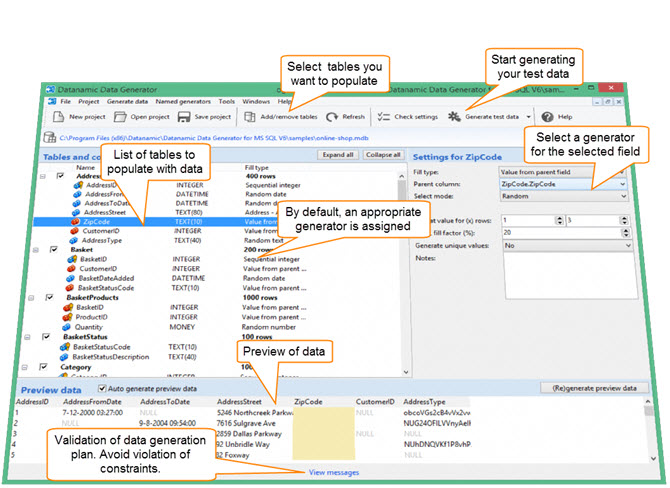Image resolution: width=670 pixels, height=488 pixels.
Task: Toggle Auto generate preview data checkbox
Action: pyautogui.click(x=102, y=388)
